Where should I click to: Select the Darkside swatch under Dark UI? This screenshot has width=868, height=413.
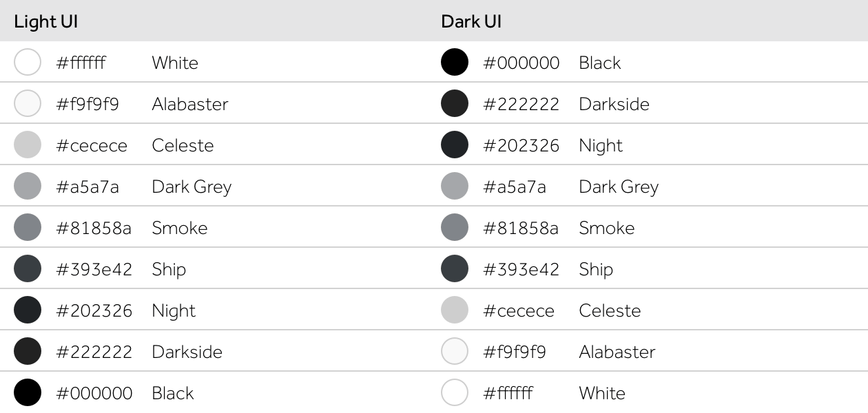(x=455, y=103)
